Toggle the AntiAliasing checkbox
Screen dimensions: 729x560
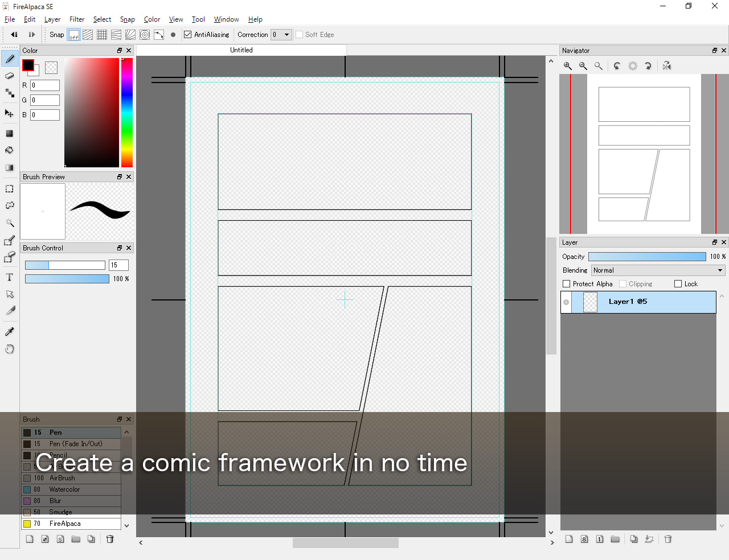[188, 35]
